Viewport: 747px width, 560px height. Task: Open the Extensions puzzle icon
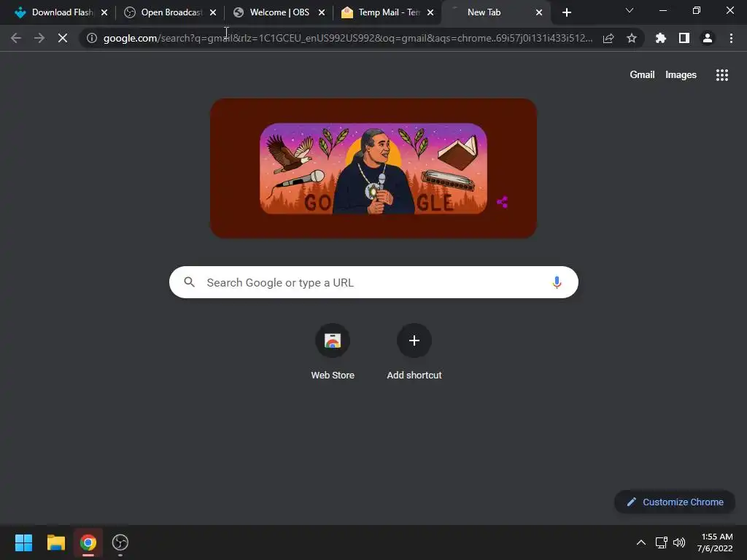point(661,38)
